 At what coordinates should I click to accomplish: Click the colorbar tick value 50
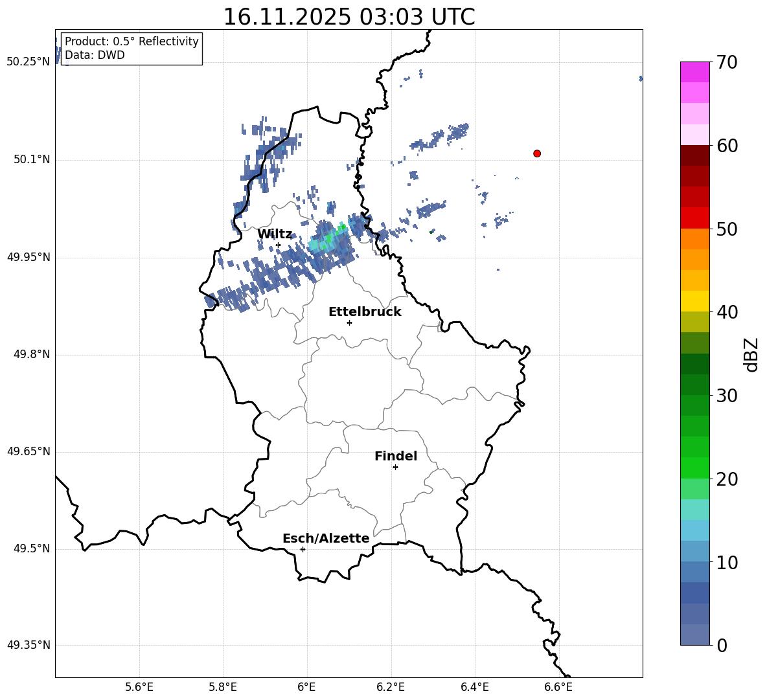tap(727, 229)
